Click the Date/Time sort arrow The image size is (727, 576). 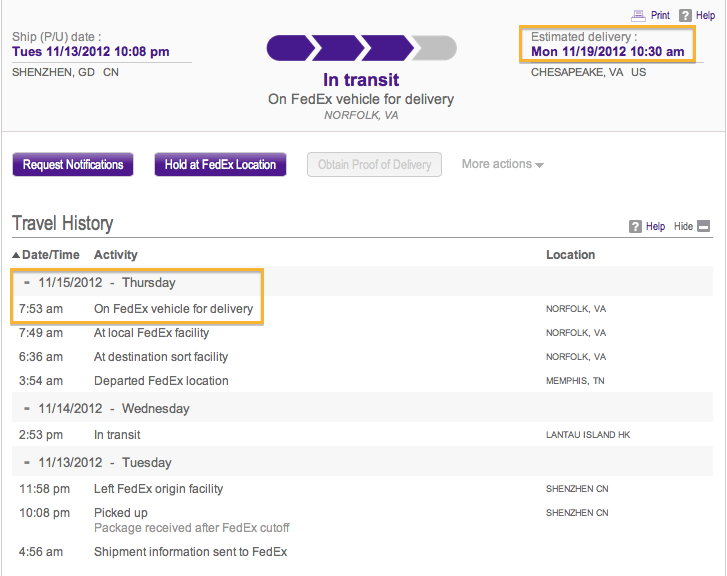(16, 255)
